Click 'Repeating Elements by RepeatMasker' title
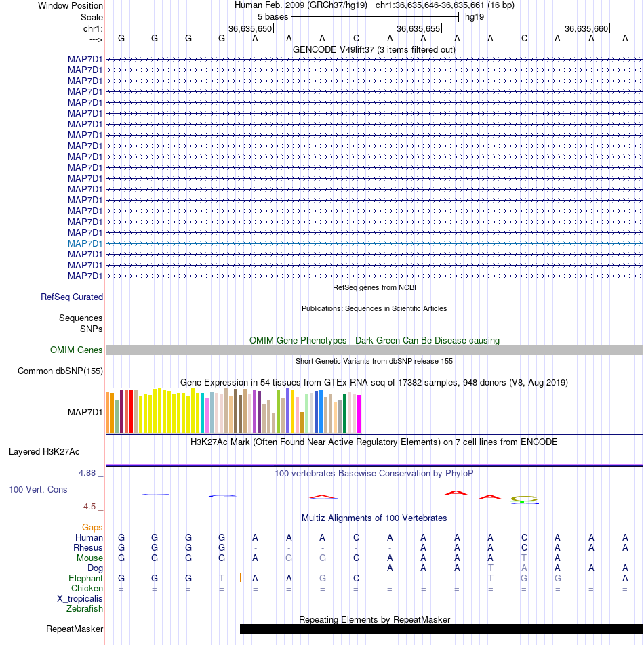Image resolution: width=644 pixels, height=645 pixels. (374, 619)
